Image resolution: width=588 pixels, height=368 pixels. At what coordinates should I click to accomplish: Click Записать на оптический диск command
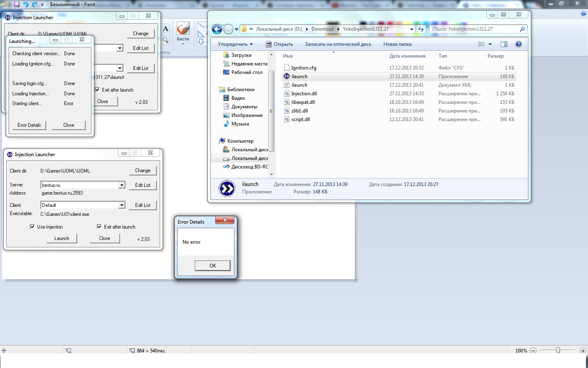(338, 44)
